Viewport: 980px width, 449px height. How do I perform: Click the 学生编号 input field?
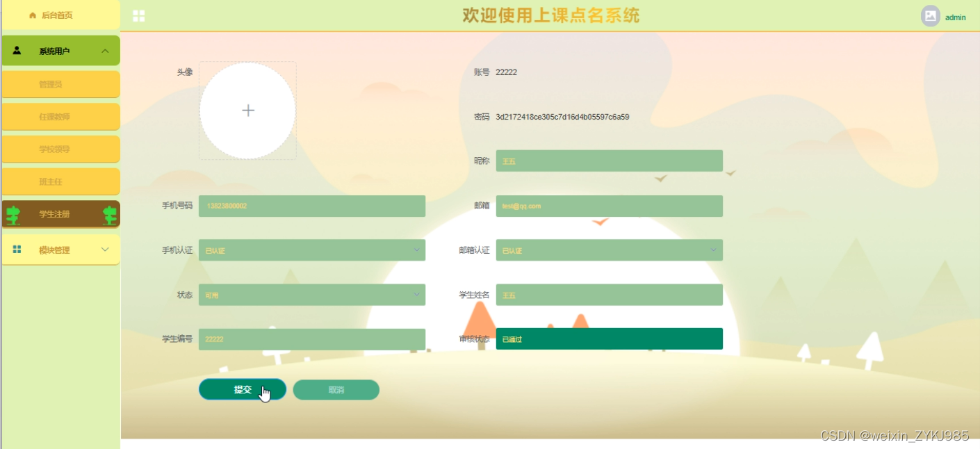click(x=312, y=339)
